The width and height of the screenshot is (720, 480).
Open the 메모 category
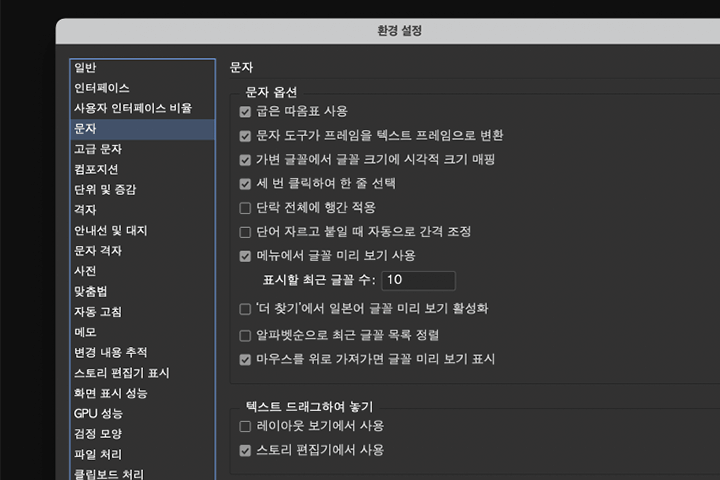coord(142,332)
